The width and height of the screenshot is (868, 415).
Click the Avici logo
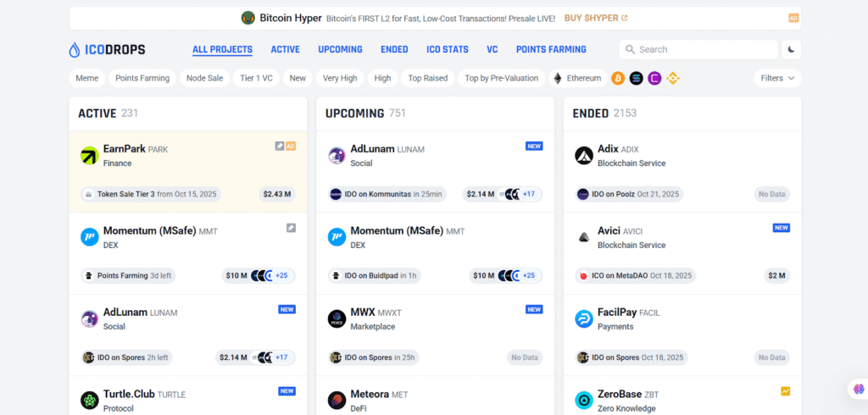[584, 238]
